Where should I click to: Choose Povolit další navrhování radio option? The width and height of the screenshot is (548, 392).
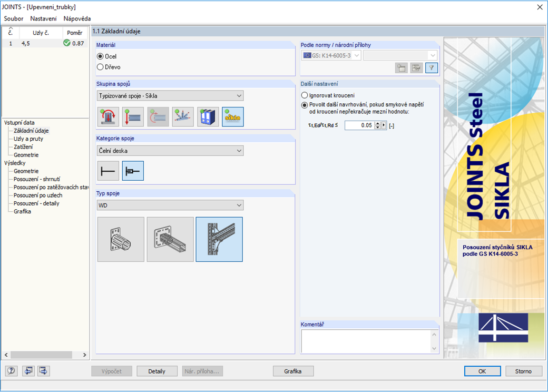coord(305,105)
